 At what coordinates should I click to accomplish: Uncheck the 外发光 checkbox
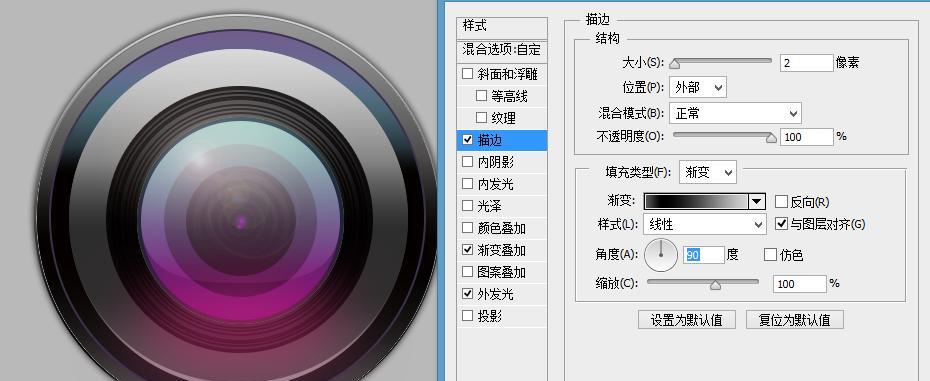[467, 294]
